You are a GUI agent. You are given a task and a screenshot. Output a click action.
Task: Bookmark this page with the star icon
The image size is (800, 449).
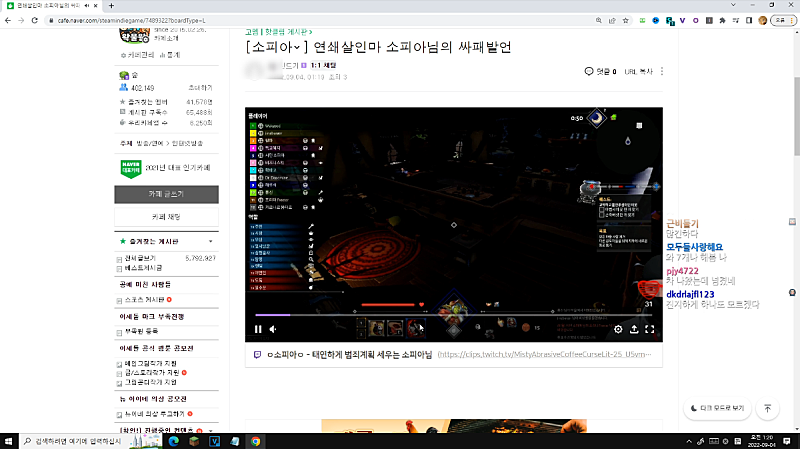pyautogui.click(x=626, y=20)
